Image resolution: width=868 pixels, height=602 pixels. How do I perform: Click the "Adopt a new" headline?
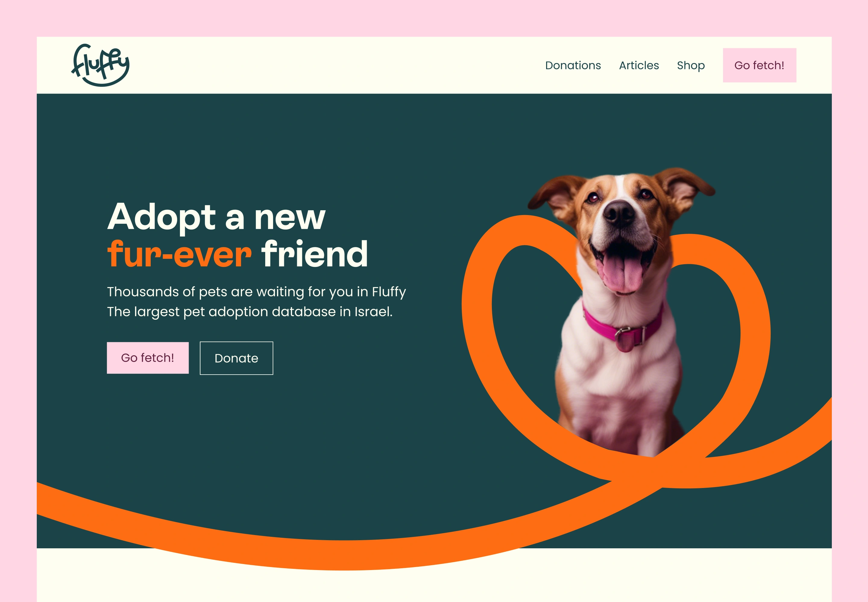pos(216,216)
